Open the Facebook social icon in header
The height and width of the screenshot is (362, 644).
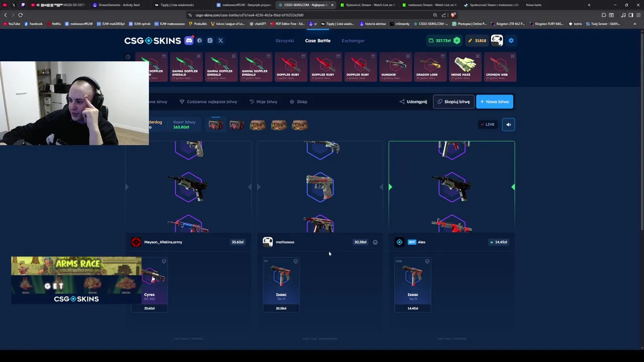[199, 41]
